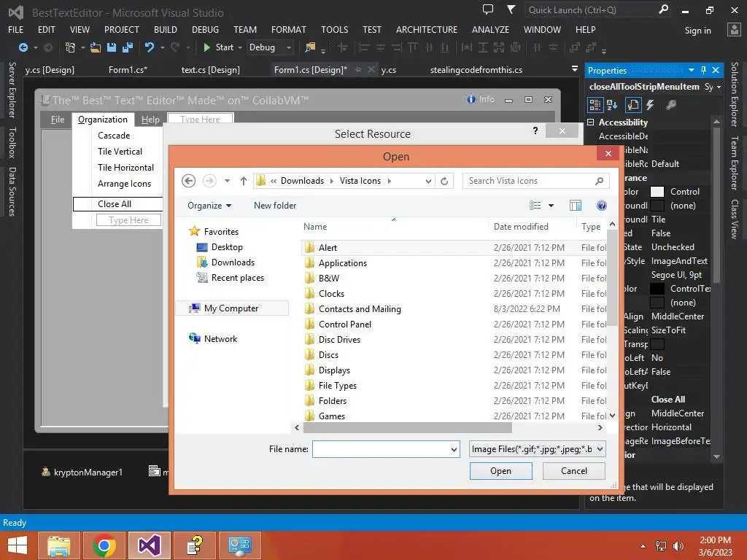
Task: Click the change view icon in Open dialog
Action: [535, 205]
